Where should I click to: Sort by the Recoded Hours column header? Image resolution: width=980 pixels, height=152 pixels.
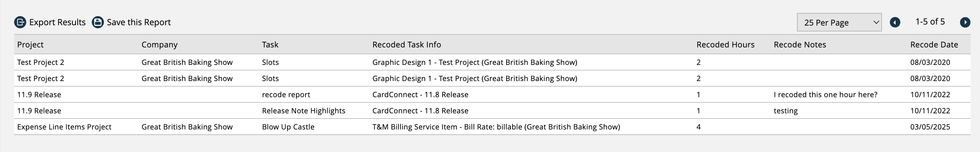point(725,45)
